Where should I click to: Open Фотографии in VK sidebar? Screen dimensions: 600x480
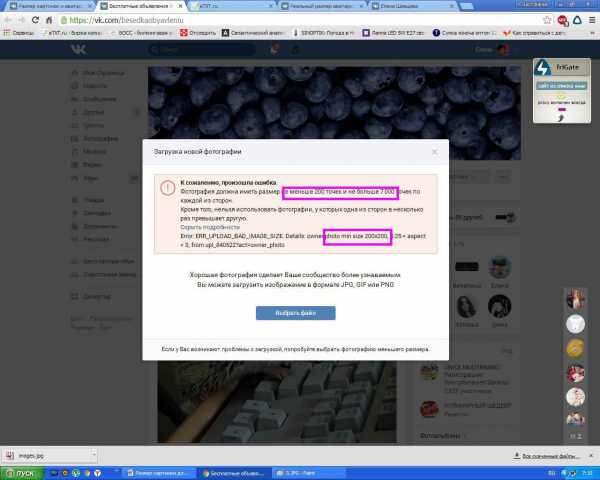[x=95, y=139]
